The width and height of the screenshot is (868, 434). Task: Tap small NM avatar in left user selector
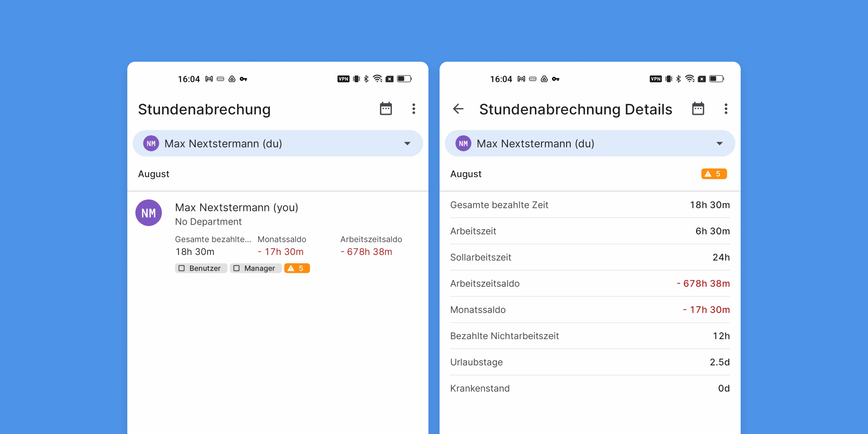pos(151,144)
